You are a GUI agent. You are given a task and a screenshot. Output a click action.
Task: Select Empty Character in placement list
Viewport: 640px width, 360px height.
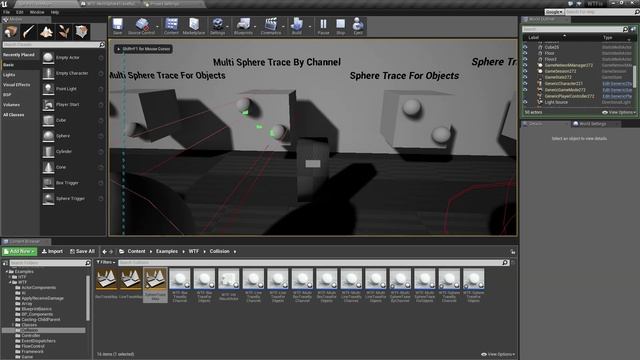[x=73, y=73]
